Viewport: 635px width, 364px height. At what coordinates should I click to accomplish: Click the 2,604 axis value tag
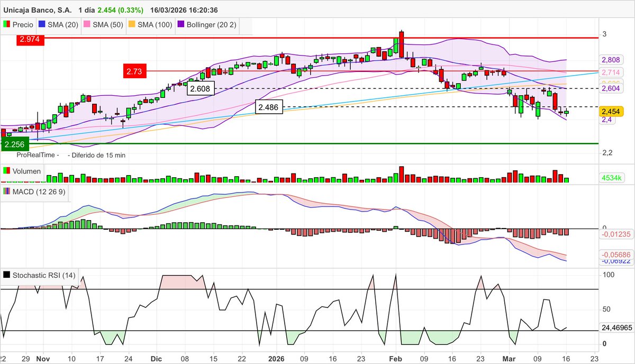[611, 89]
